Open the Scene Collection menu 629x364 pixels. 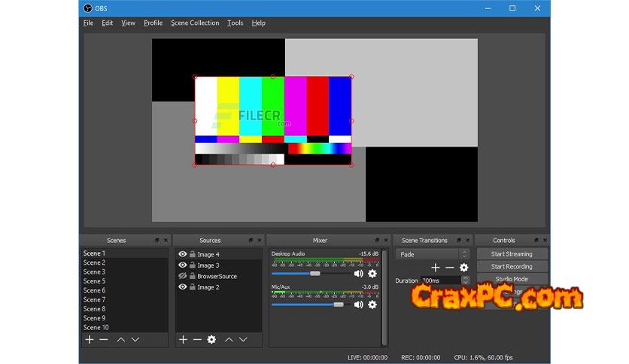[195, 23]
